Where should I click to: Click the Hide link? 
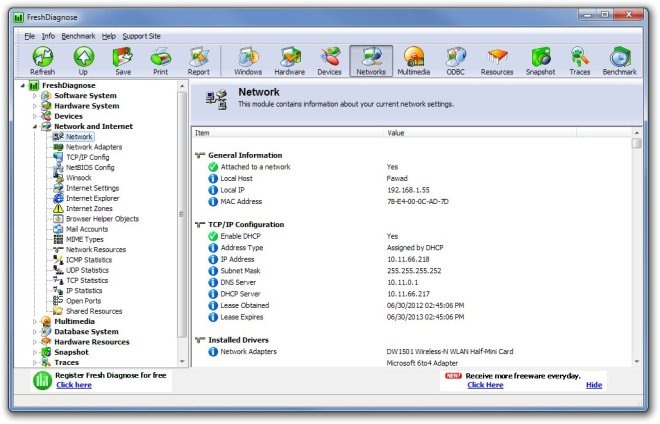click(593, 385)
